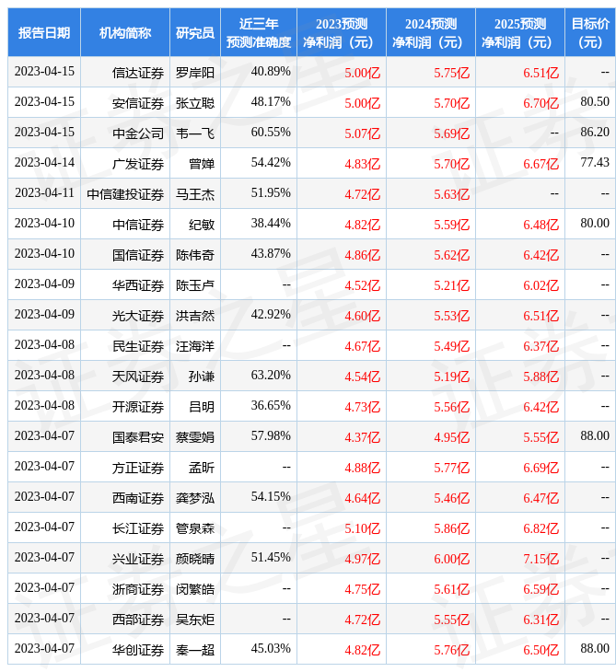Click the 2023预测净利润 column header
Viewport: 616px width, 672px height.
point(342,32)
